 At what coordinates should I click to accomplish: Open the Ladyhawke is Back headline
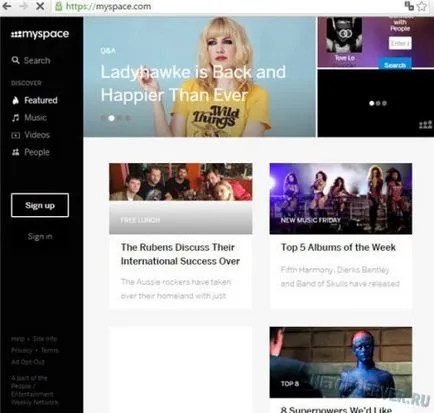coord(193,83)
